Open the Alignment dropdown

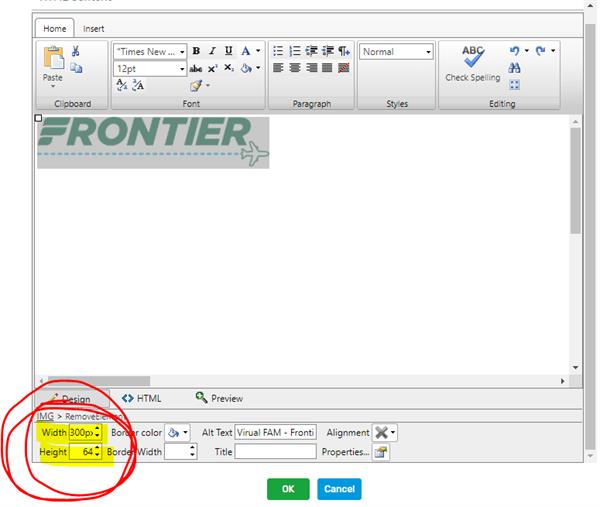tap(385, 433)
